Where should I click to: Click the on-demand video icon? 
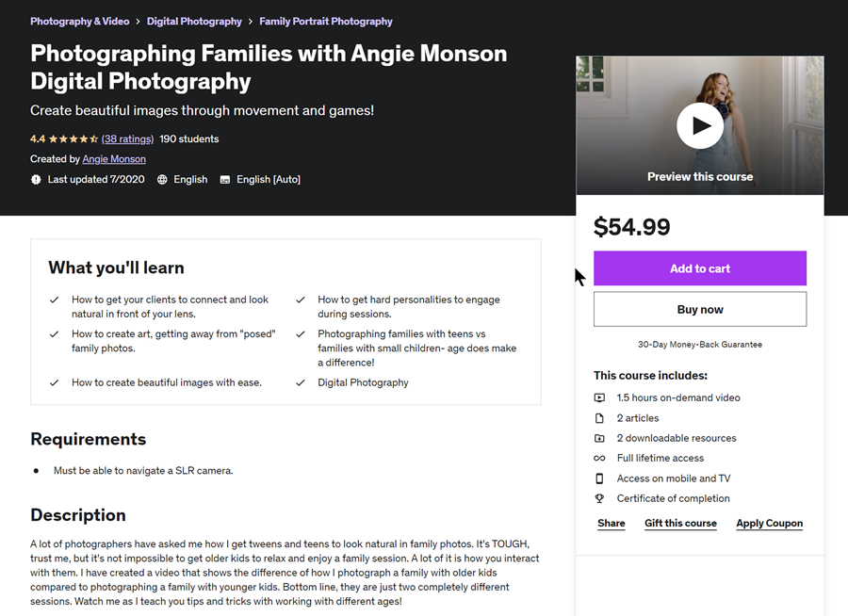point(599,397)
